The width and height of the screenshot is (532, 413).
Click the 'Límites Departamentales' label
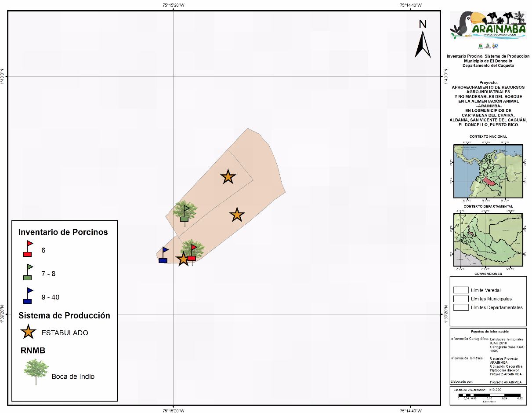click(x=496, y=307)
